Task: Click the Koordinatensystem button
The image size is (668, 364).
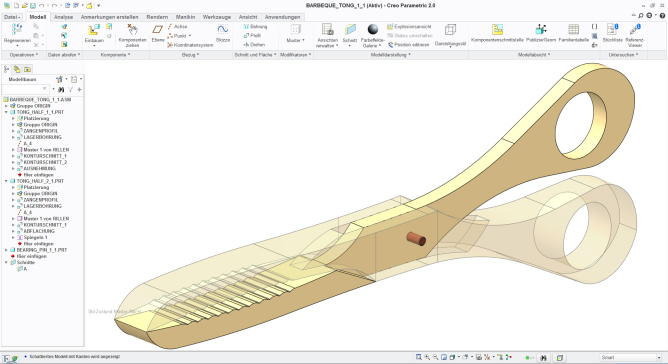Action: 190,45
